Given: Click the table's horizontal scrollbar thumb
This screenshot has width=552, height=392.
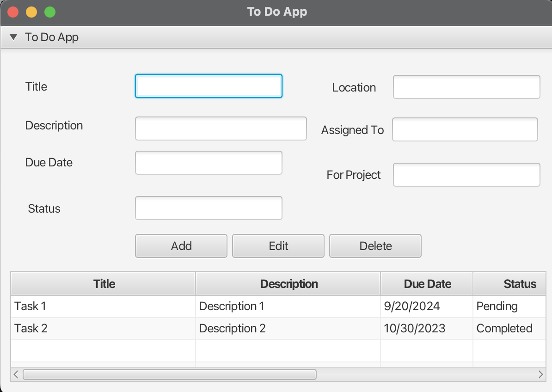Looking at the screenshot, I should pos(169,374).
